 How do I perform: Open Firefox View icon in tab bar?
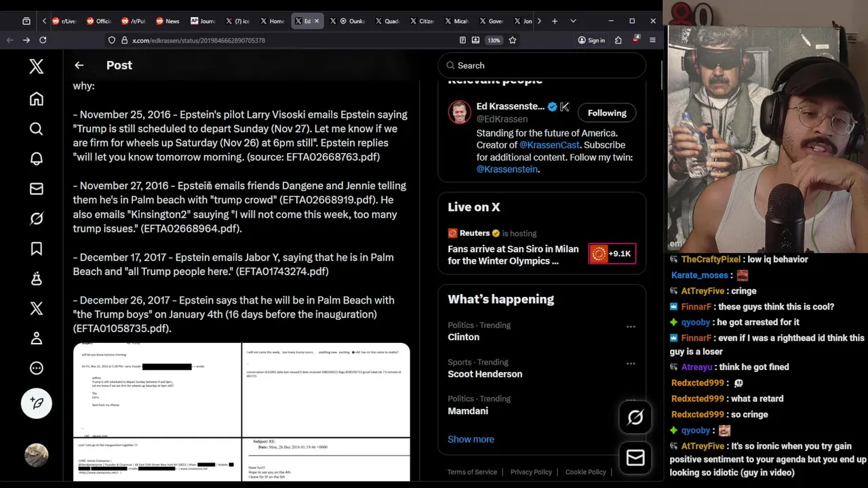click(26, 21)
